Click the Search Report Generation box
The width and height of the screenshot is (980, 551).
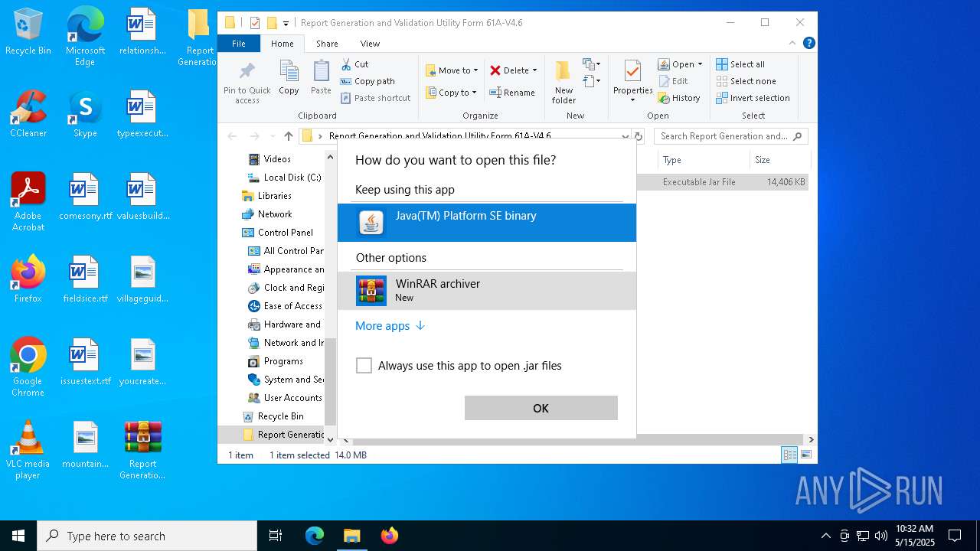click(x=731, y=136)
